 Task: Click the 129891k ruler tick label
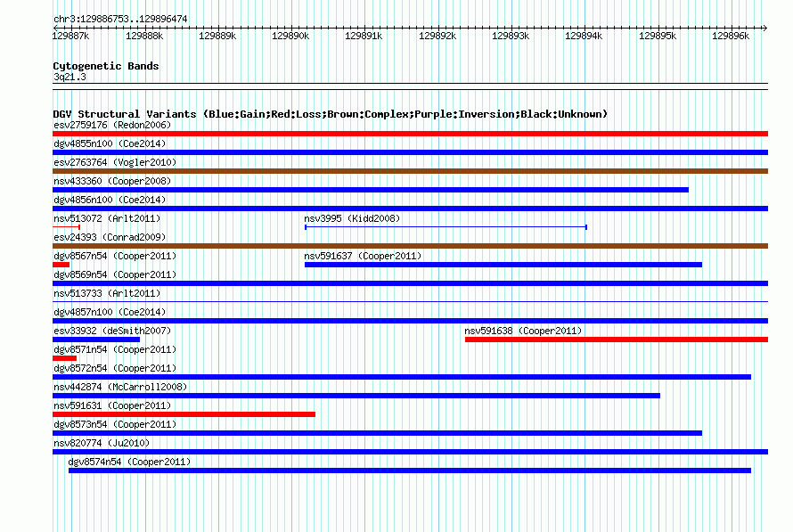click(x=364, y=36)
